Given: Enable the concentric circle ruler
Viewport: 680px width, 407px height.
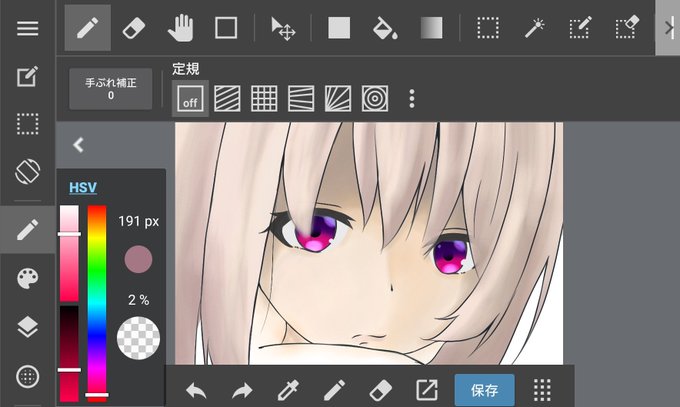Looking at the screenshot, I should pos(375,98).
